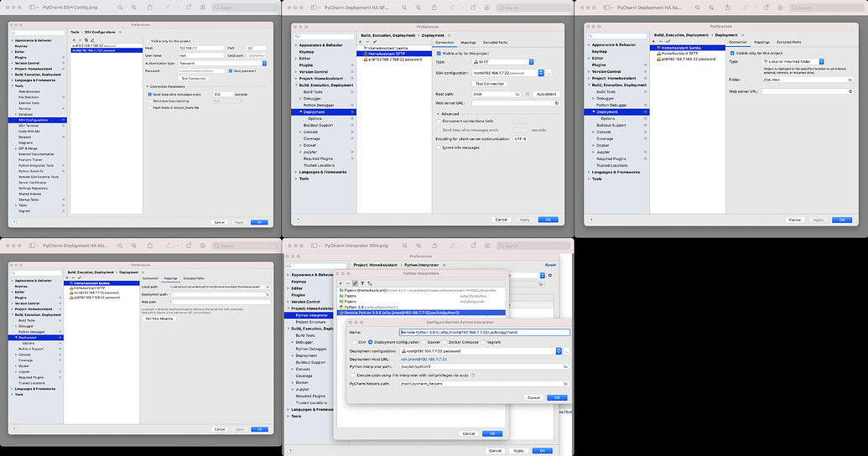Expand Diff & Merge in SSH Config tree
The image size is (868, 456).
tap(16, 148)
